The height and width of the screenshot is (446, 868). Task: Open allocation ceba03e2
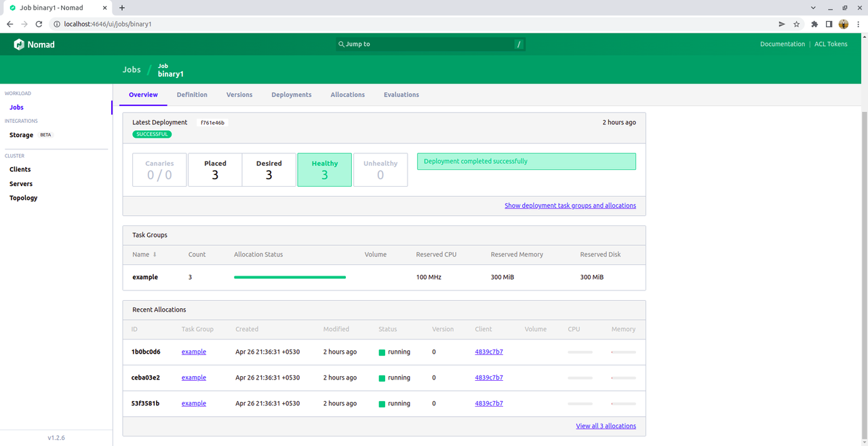coord(146,377)
